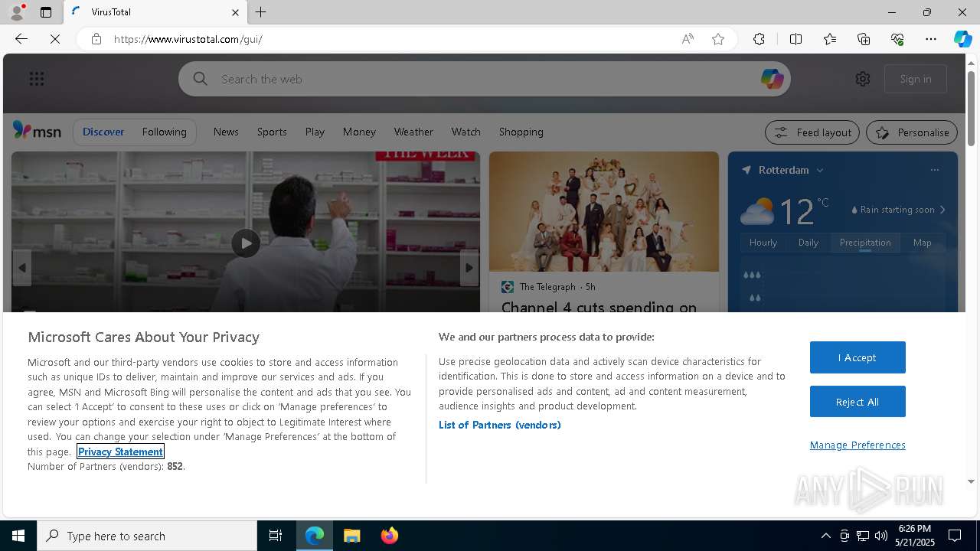The height and width of the screenshot is (551, 980).
Task: Open List of Partners (vendors) link
Action: tap(499, 425)
